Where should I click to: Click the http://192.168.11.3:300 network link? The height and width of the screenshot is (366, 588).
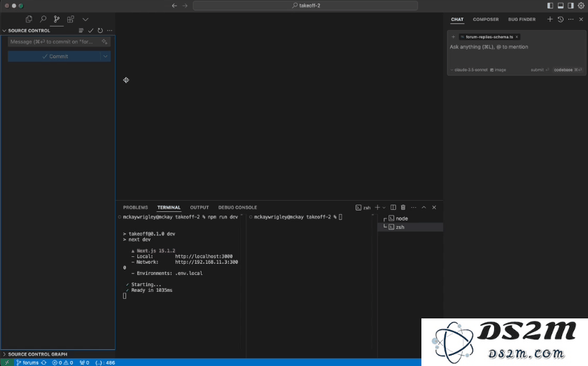click(206, 262)
